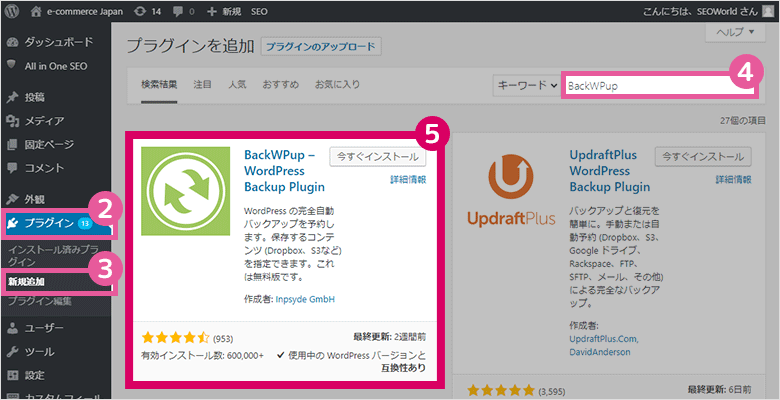Image resolution: width=780 pixels, height=400 pixels.
Task: Click the pages icon beside 固定ページ
Action: [13, 145]
